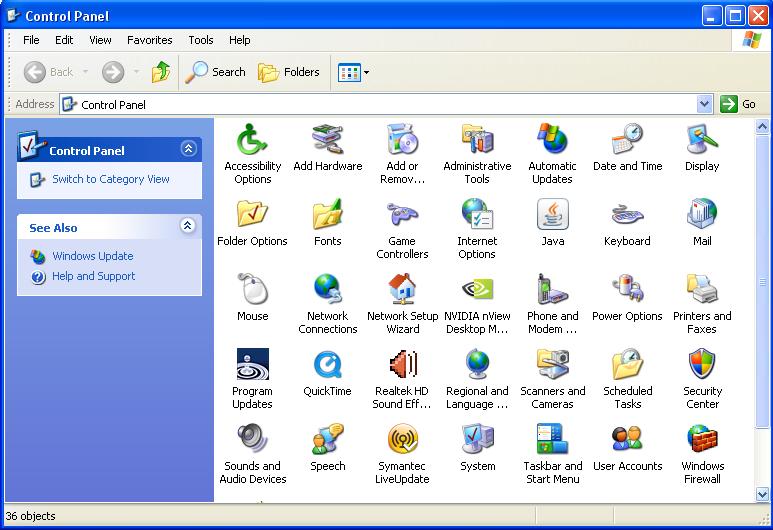Screen dimensions: 773x530
Task: Click the scrollbar down arrow
Action: tap(762, 494)
